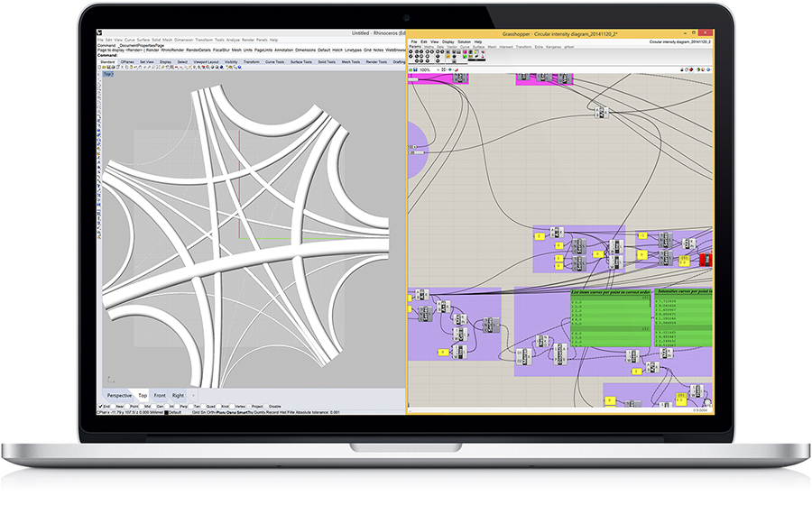The height and width of the screenshot is (505, 812).
Task: Click the Rhino application icon in title bar
Action: (x=99, y=32)
